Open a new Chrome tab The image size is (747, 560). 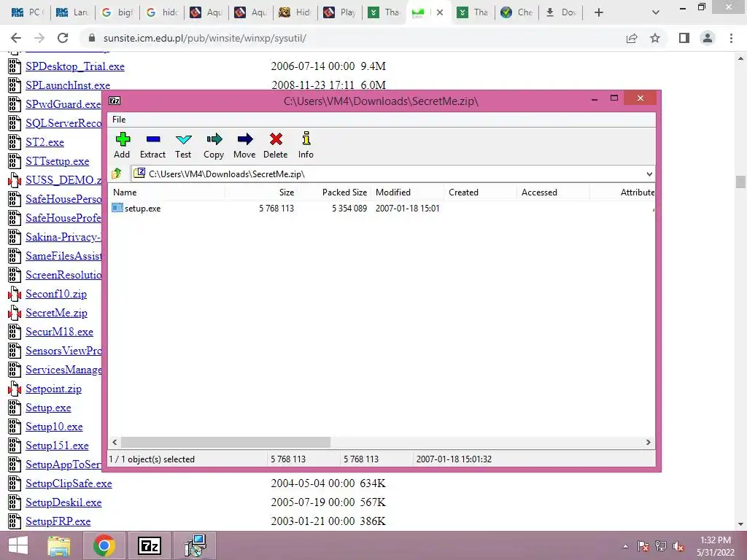[599, 12]
